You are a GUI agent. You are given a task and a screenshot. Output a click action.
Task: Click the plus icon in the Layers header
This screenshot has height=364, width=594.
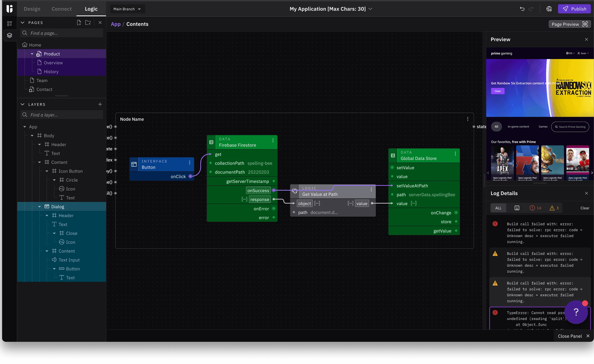coord(100,104)
